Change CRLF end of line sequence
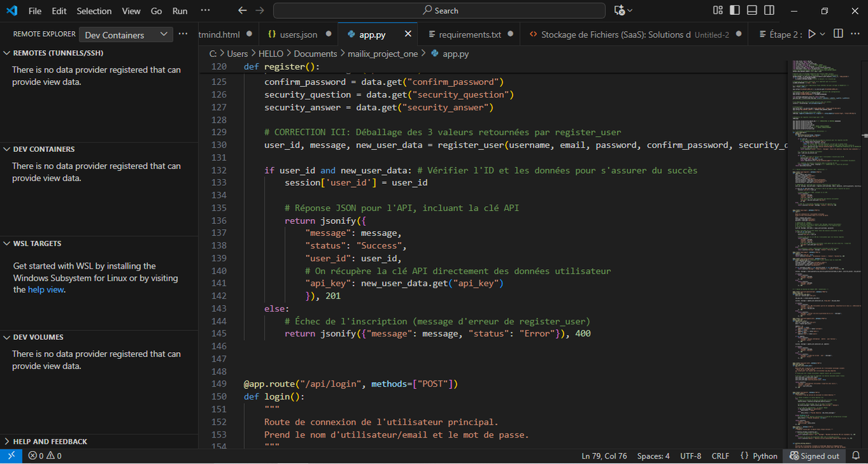This screenshot has height=464, width=868. [x=720, y=456]
